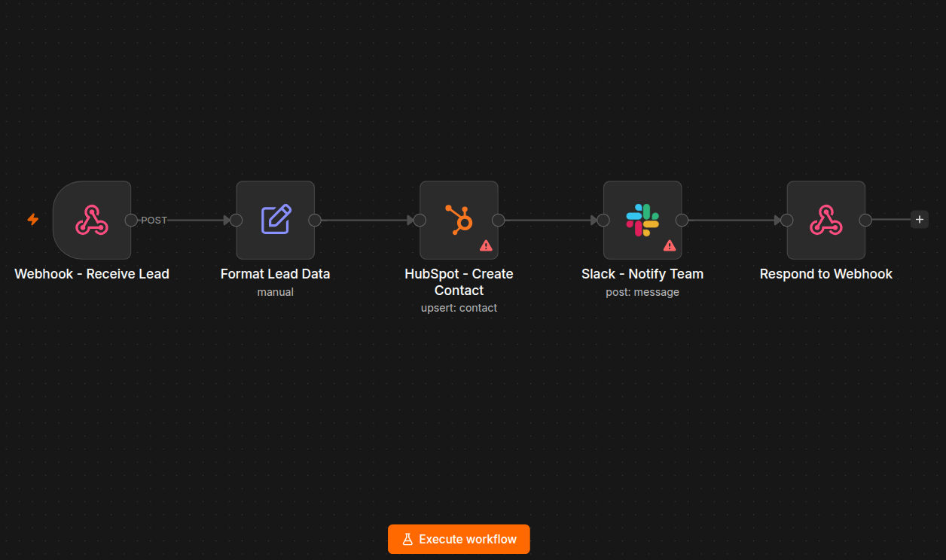Image resolution: width=946 pixels, height=560 pixels.
Task: Click the warning icon on Slack node
Action: 670,245
